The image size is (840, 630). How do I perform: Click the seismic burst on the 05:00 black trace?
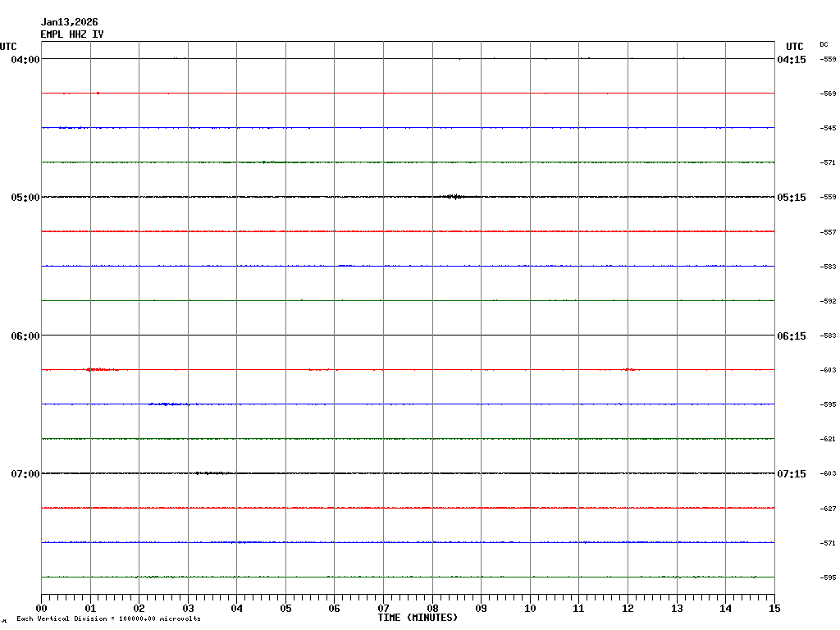coord(453,197)
